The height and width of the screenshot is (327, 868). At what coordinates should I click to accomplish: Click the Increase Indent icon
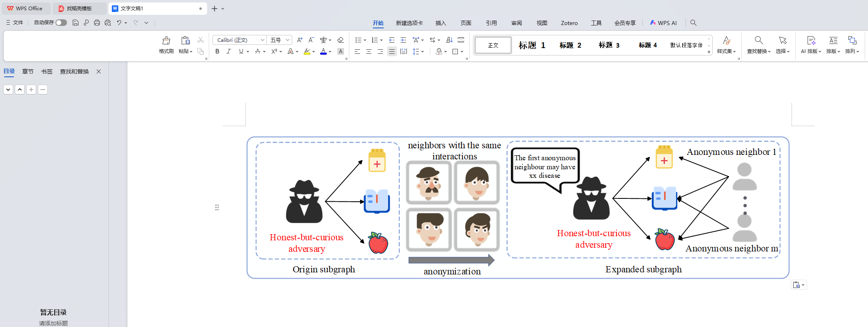(x=403, y=40)
